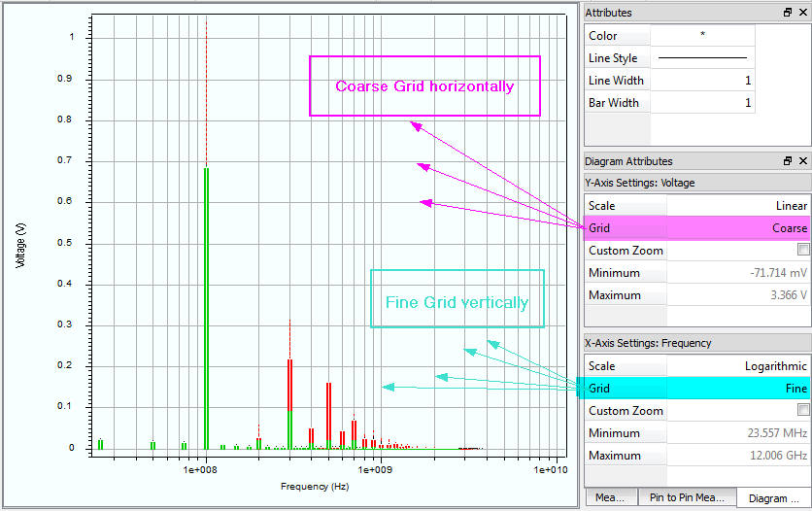Close the Diagram Attributes panel
Viewport: 812px width, 511px height.
(x=802, y=161)
